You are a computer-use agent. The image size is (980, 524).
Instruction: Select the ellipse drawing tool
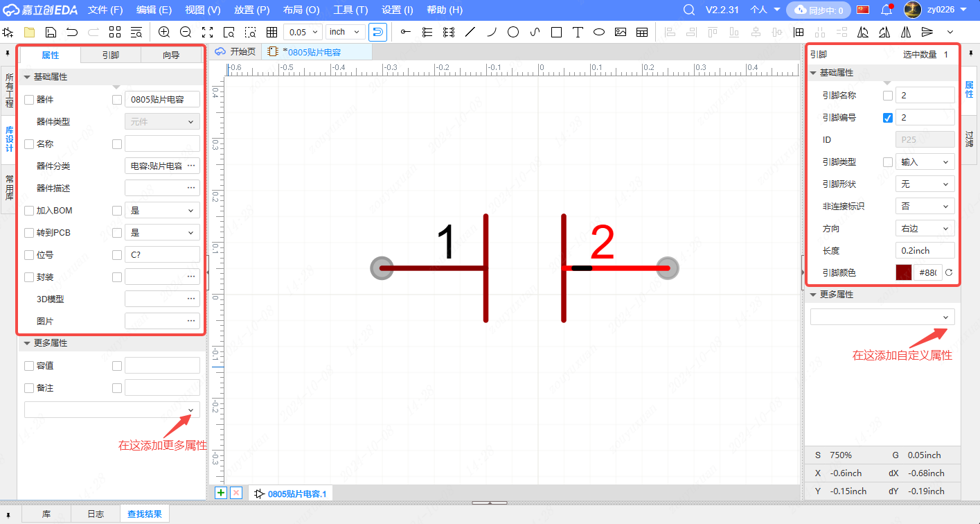point(599,33)
